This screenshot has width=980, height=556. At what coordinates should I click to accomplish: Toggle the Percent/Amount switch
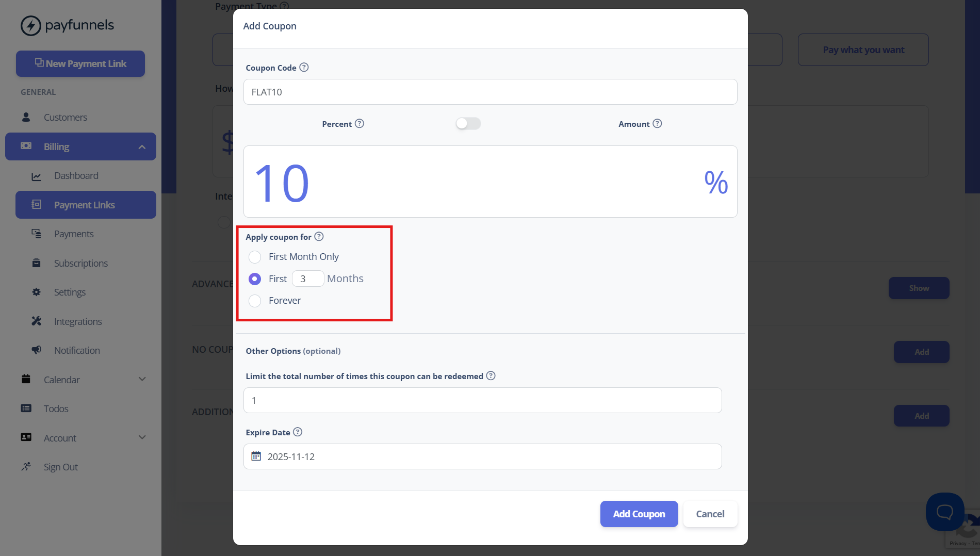pos(468,123)
